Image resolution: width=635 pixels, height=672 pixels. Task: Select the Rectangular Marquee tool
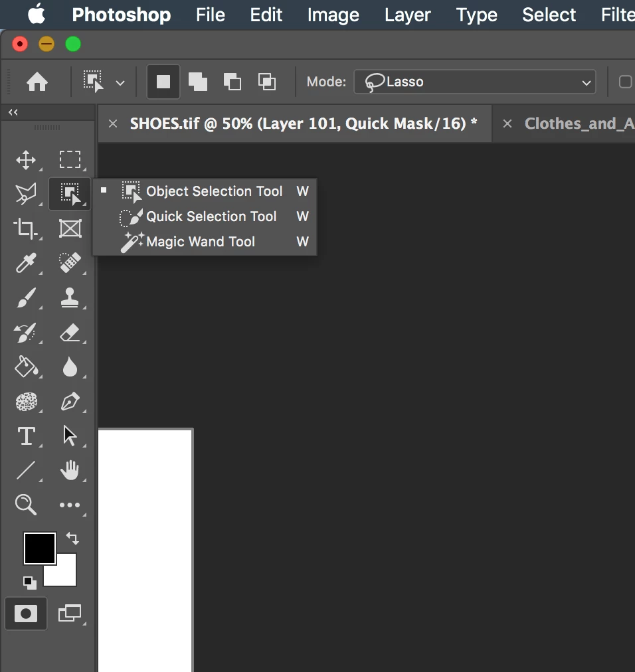pyautogui.click(x=70, y=159)
